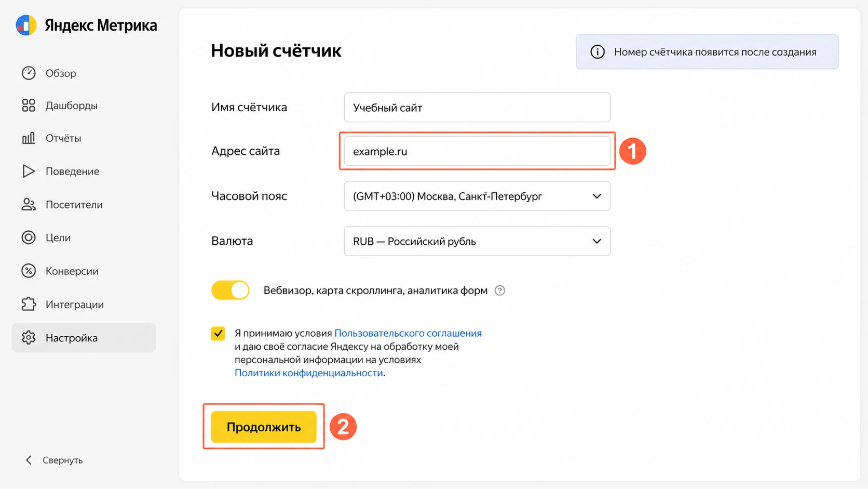Click the Интеграции puzzle icon

(29, 304)
